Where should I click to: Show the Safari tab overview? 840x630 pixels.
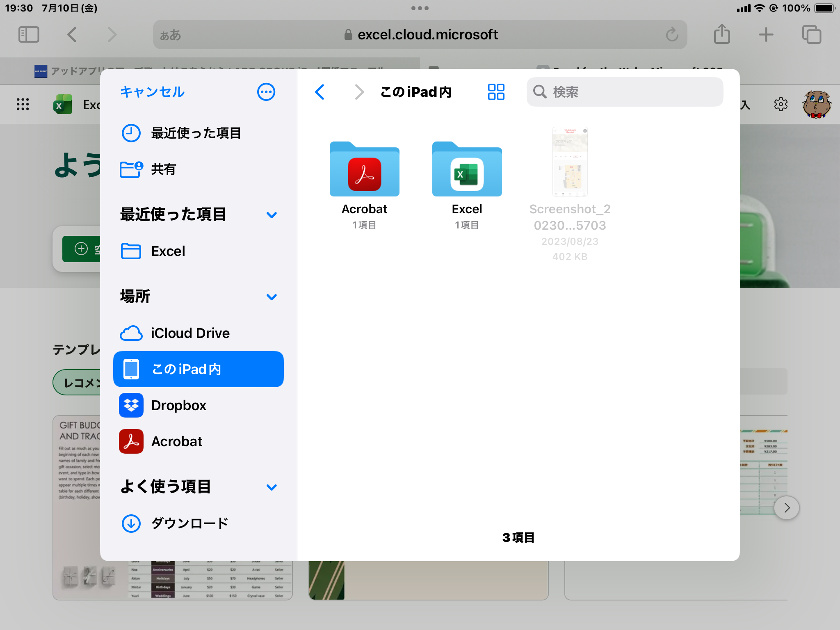(812, 34)
